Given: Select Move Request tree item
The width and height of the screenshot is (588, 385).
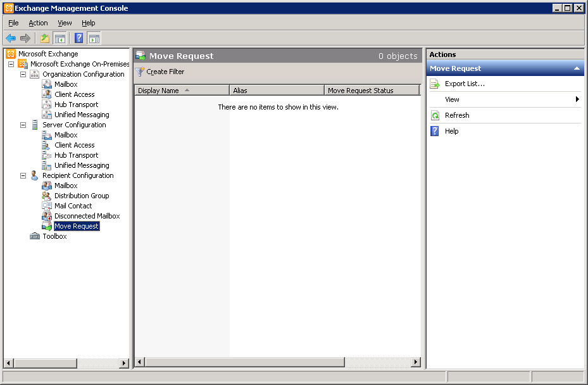Looking at the screenshot, I should point(77,226).
